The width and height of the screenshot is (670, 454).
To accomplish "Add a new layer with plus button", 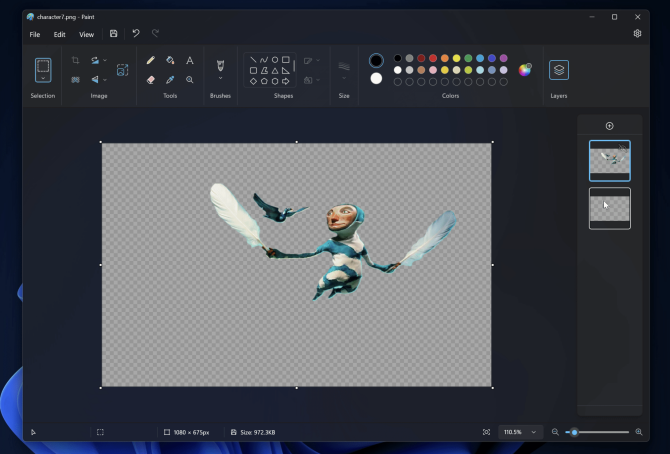I will (x=609, y=126).
